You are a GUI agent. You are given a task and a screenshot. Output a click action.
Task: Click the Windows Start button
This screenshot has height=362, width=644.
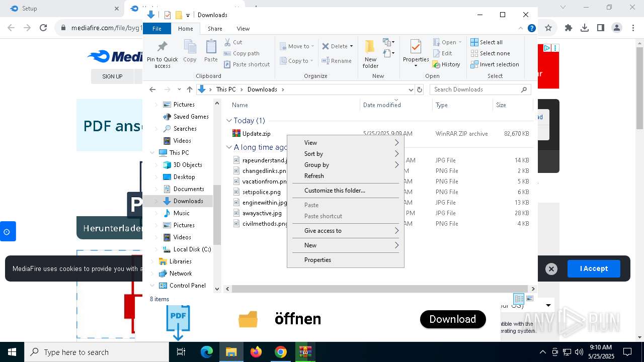pos(12,352)
